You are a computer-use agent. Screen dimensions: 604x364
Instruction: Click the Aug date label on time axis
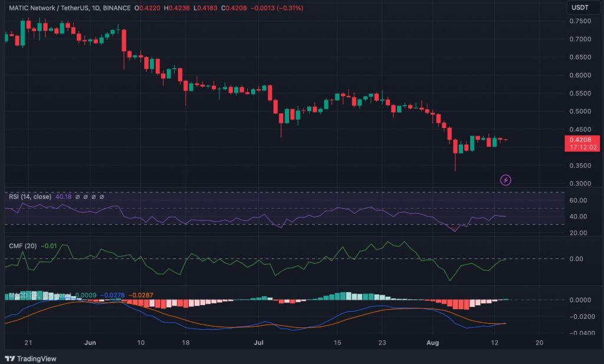click(x=432, y=343)
